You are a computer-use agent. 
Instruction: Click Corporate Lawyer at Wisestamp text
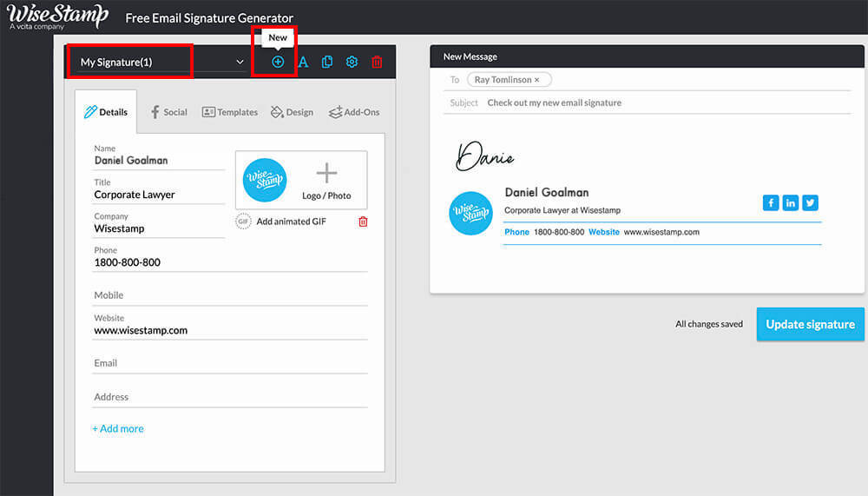tap(562, 210)
